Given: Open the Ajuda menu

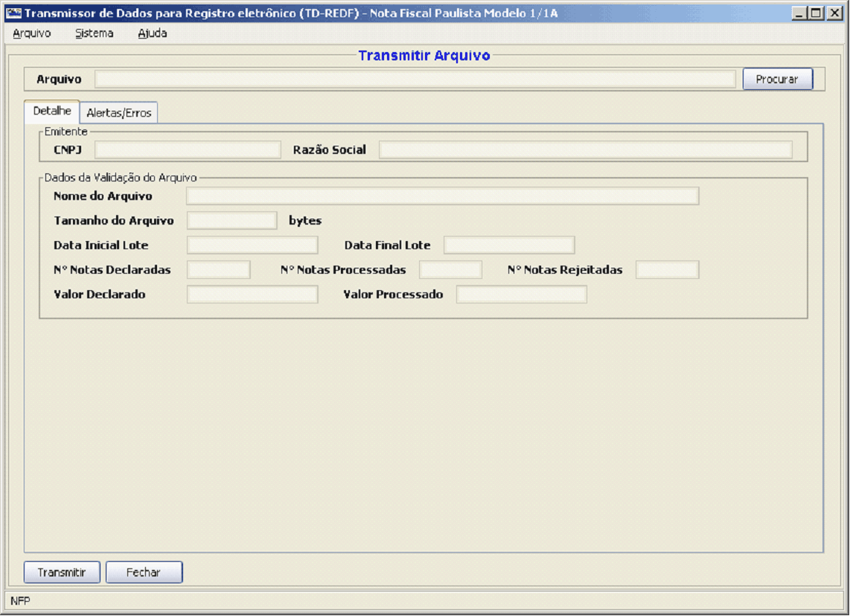Looking at the screenshot, I should point(152,33).
